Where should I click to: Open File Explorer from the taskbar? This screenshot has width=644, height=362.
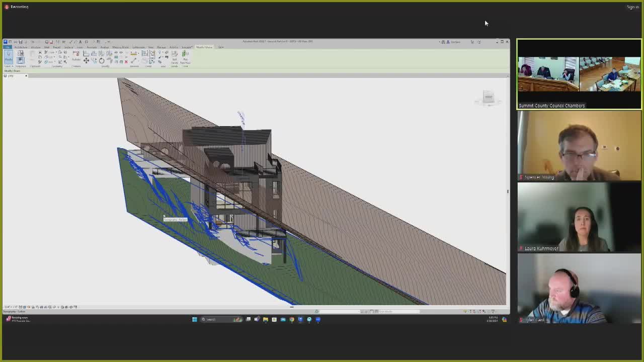[x=266, y=319]
